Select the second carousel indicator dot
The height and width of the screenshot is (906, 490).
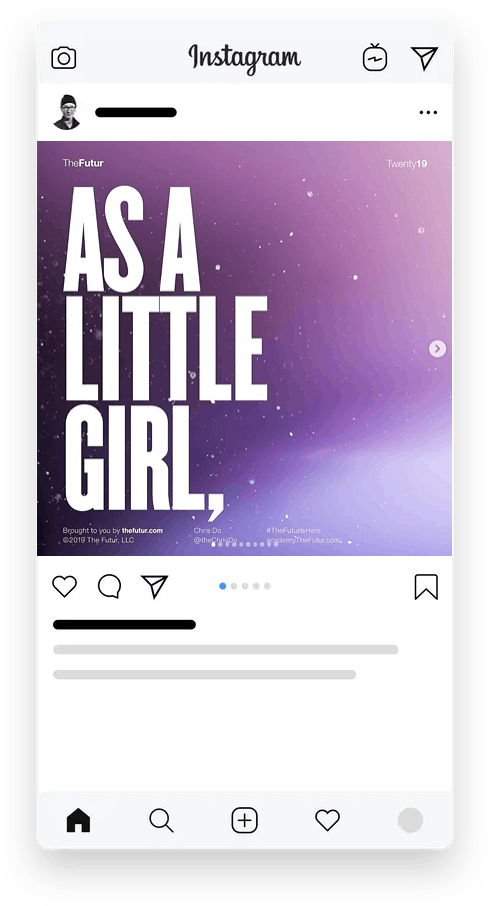[233, 586]
